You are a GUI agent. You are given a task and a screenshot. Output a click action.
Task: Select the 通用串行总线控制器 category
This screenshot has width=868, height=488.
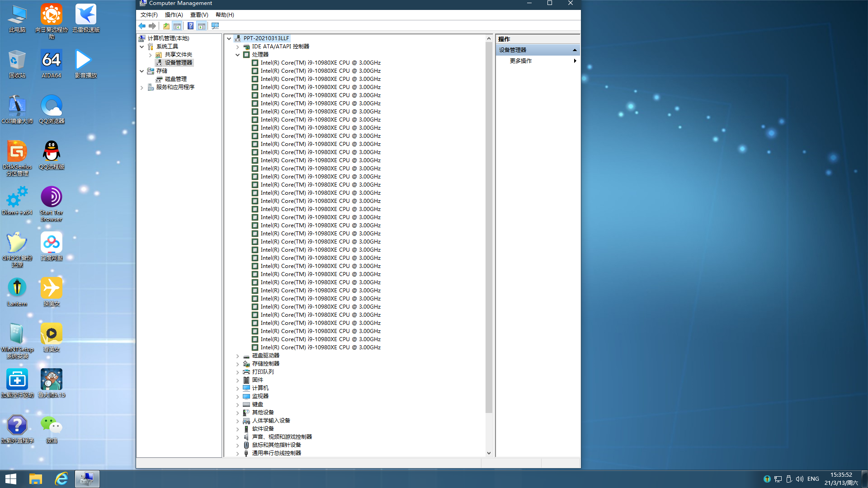coord(276,453)
